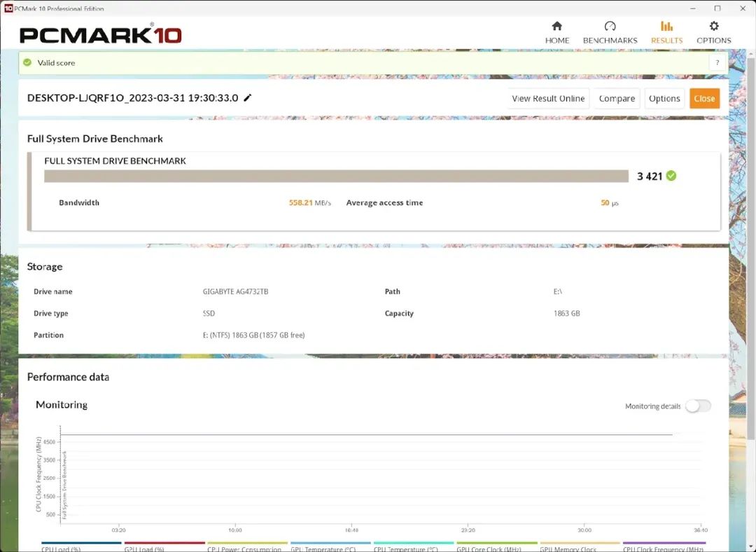This screenshot has width=756, height=552.
Task: Switch to the BENCHMARKS tab
Action: click(610, 41)
